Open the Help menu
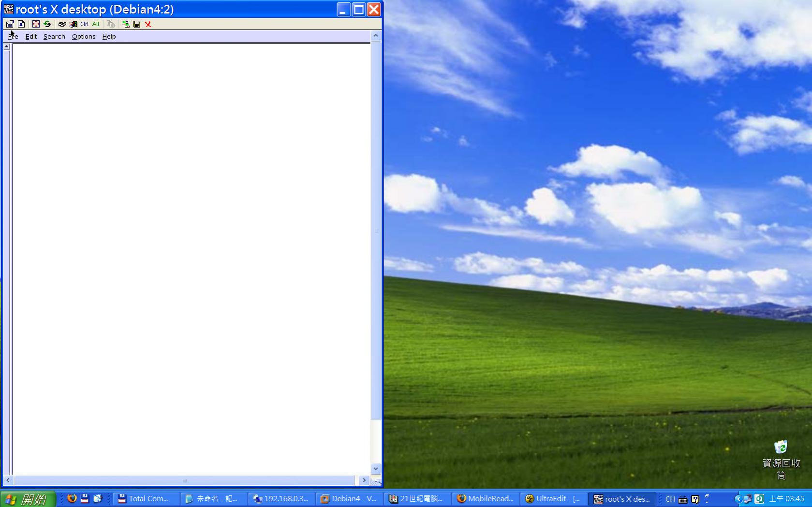The width and height of the screenshot is (812, 507). pyautogui.click(x=109, y=36)
